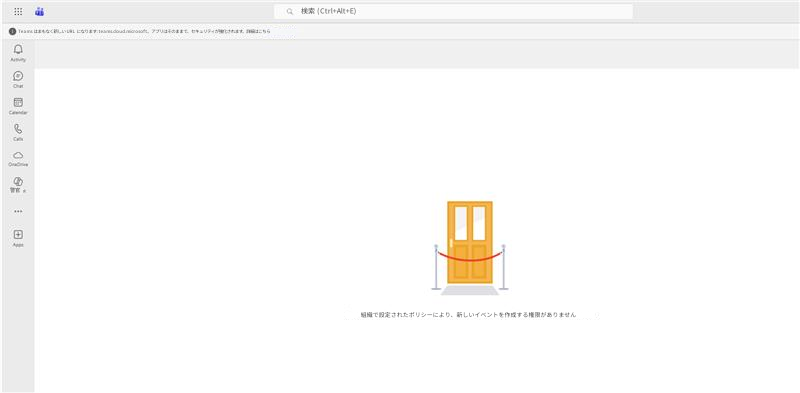Click the magnifier icon in search
The width and height of the screenshot is (800, 393).
pyautogui.click(x=290, y=11)
